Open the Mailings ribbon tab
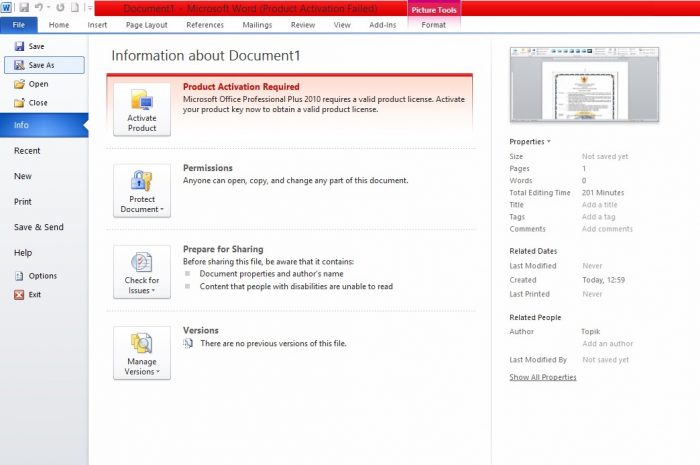The height and width of the screenshot is (465, 700). click(x=255, y=24)
